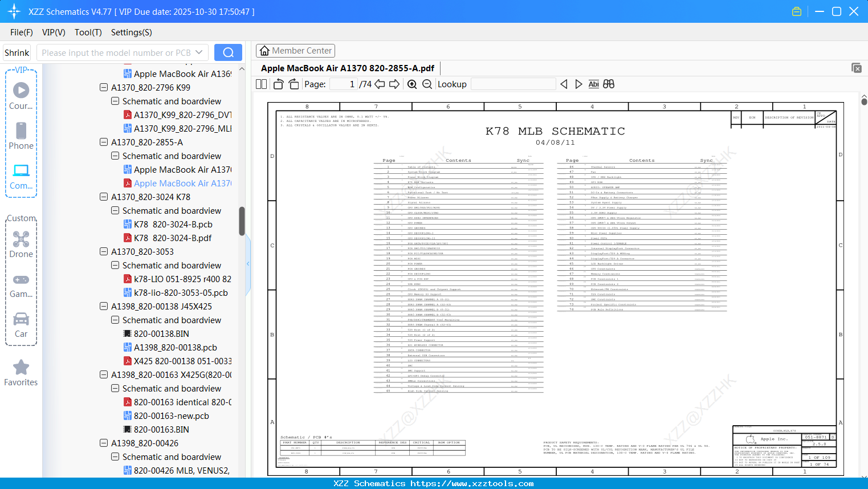Open the Phone category in the sidebar
Viewport: 868px width, 489px height.
pyautogui.click(x=21, y=136)
